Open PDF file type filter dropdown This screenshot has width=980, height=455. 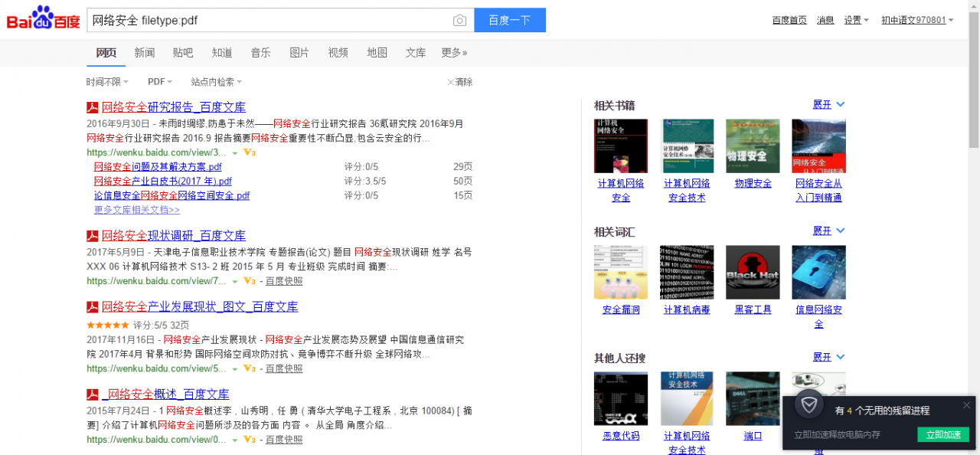[x=160, y=82]
